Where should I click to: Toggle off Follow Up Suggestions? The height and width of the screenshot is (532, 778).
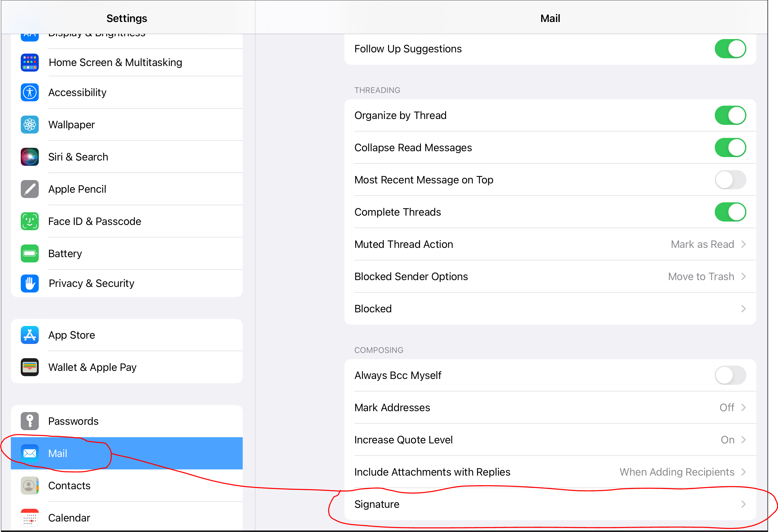click(x=730, y=49)
